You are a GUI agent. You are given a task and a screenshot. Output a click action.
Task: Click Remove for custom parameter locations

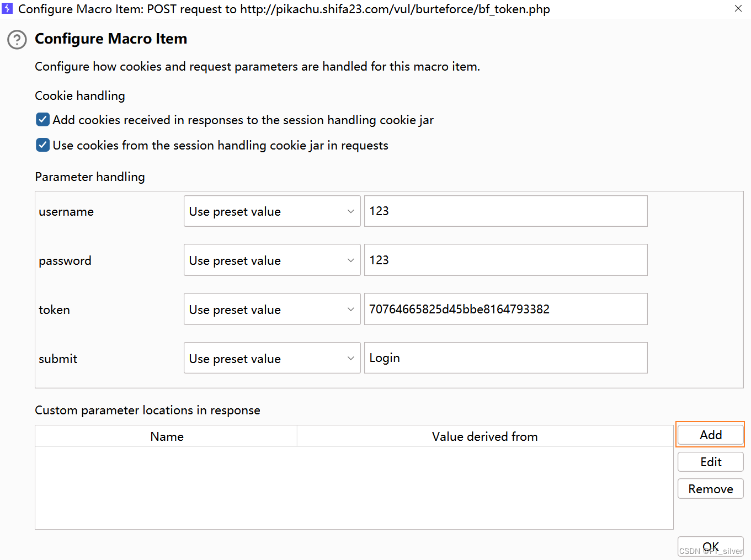710,489
